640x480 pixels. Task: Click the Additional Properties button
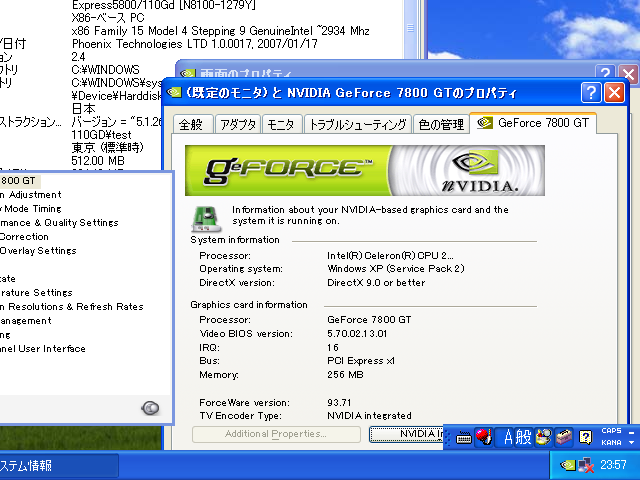click(276, 434)
